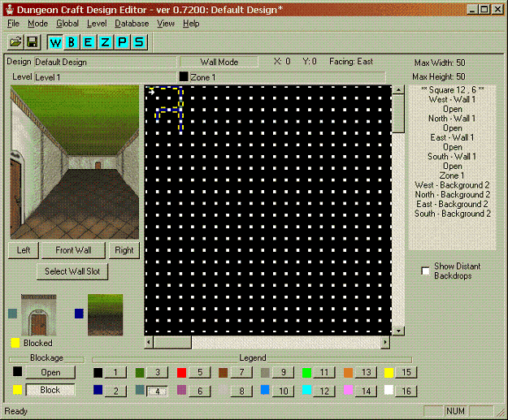Viewport: 508px width, 420px height.
Task: Open the Database menu
Action: 132,24
